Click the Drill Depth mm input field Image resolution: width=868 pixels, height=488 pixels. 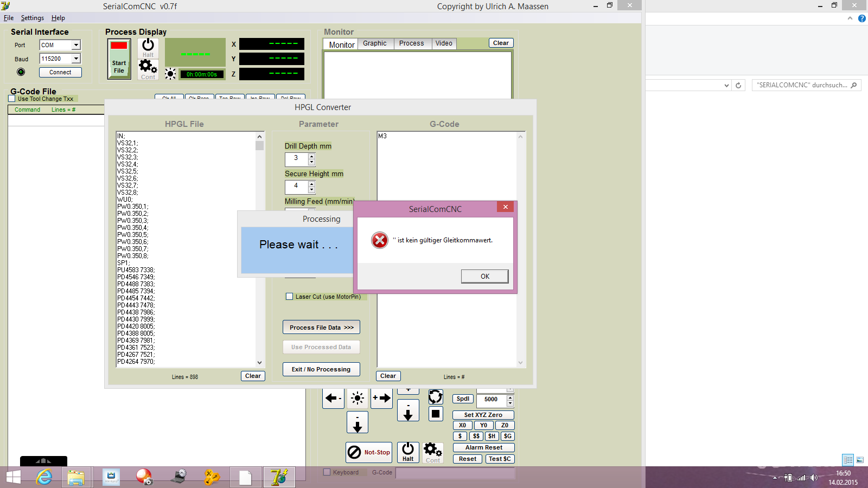click(296, 159)
